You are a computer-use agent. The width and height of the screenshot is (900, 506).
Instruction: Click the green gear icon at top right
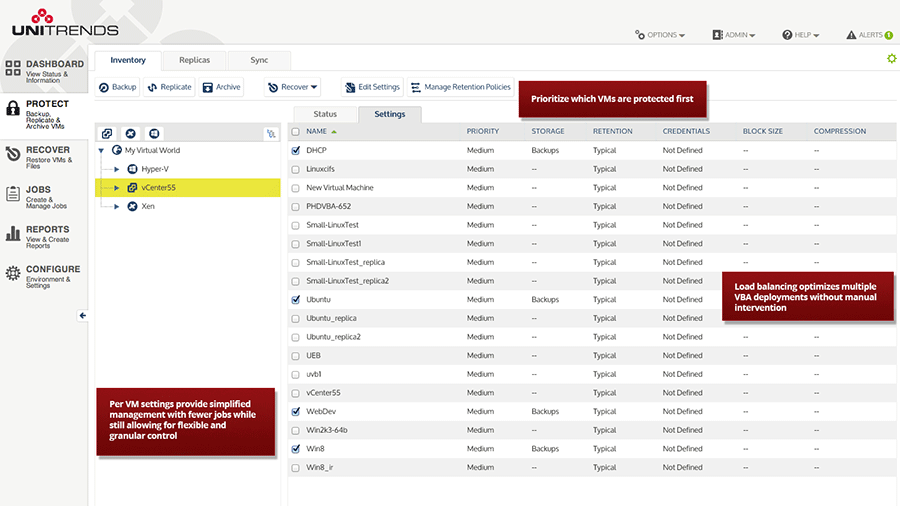(891, 58)
